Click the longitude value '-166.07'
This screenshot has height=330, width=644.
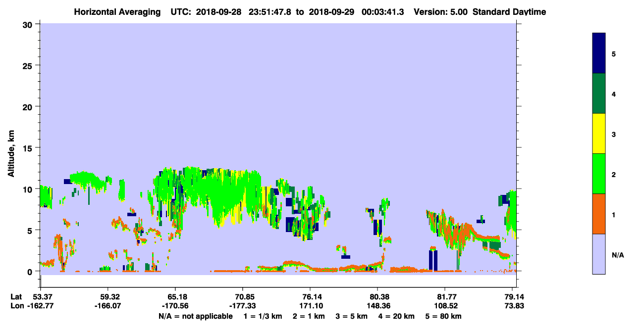click(108, 306)
